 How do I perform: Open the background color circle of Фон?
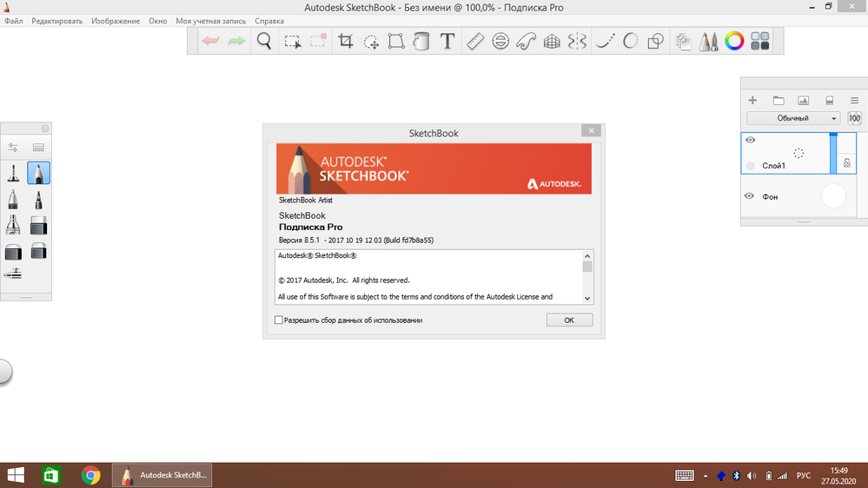833,196
